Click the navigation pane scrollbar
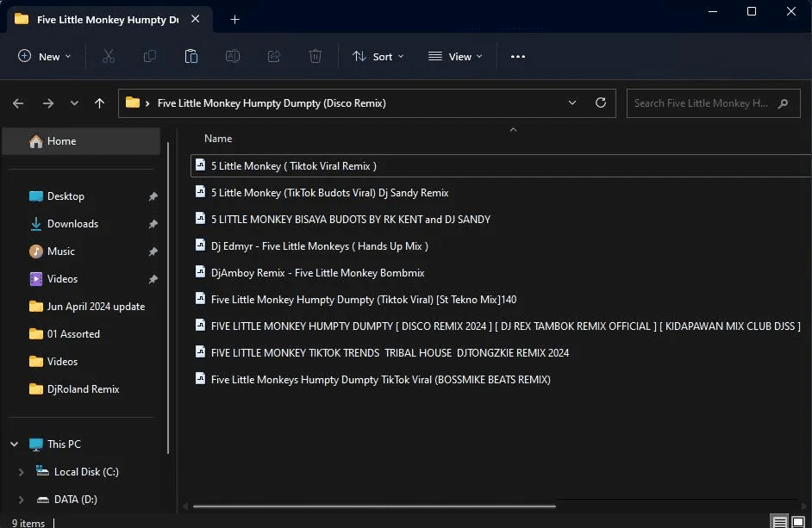The width and height of the screenshot is (812, 528). point(168,298)
